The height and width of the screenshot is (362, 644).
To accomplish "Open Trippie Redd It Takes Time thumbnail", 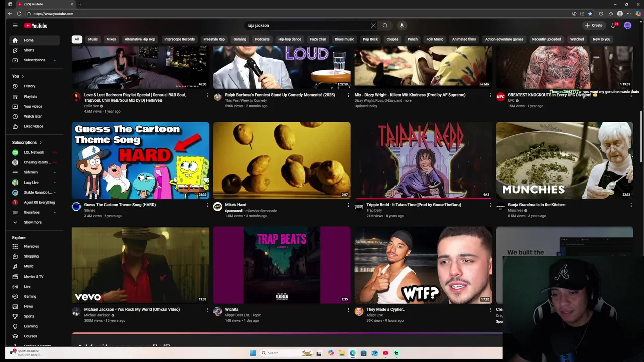I will tap(423, 160).
